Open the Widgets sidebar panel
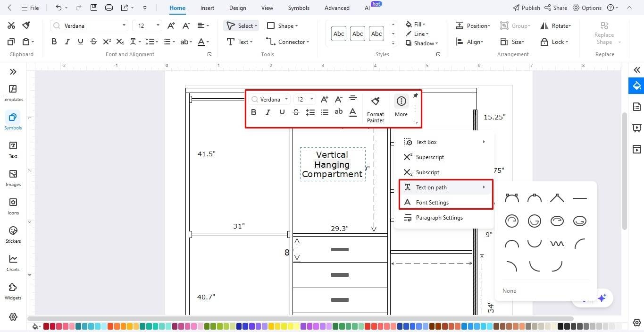The width and height of the screenshot is (644, 332). coord(13,291)
